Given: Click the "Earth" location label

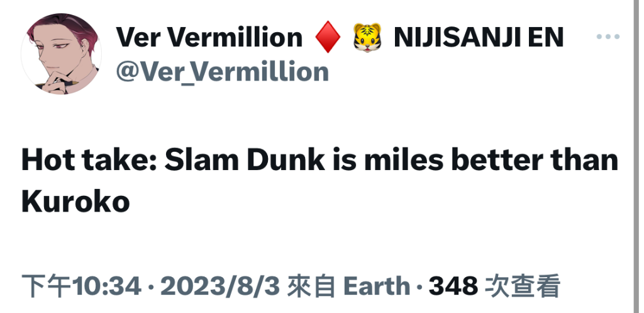Looking at the screenshot, I should click(x=377, y=286).
